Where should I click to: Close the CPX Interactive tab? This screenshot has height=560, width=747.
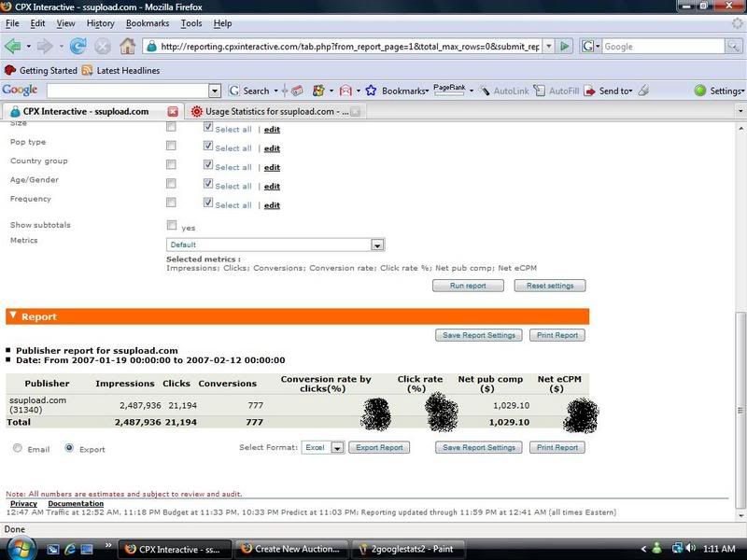click(x=172, y=111)
